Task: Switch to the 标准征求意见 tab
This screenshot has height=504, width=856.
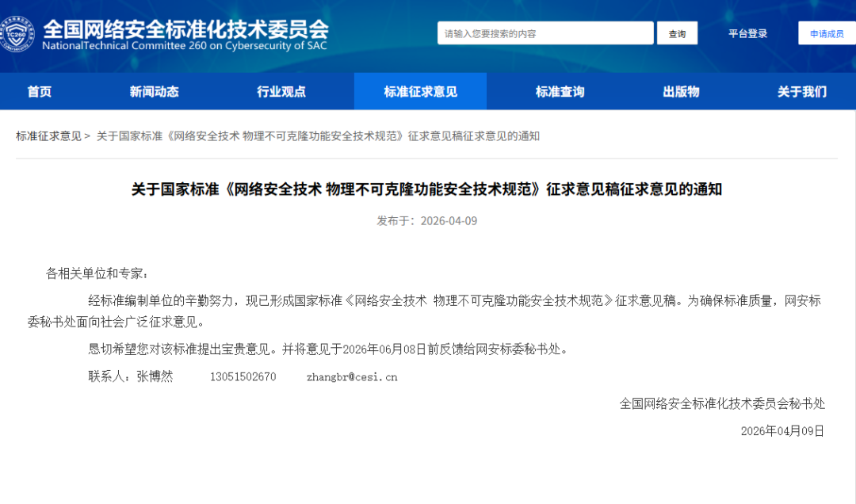Action: pyautogui.click(x=421, y=91)
